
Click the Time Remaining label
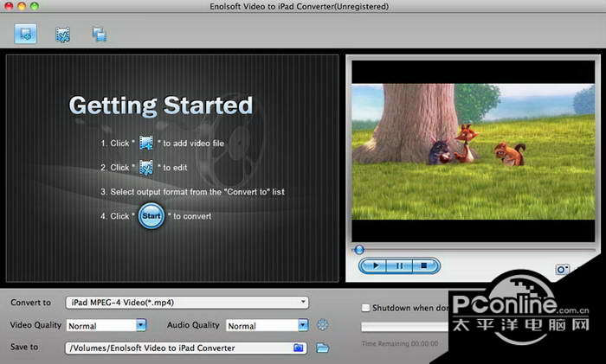click(x=400, y=343)
